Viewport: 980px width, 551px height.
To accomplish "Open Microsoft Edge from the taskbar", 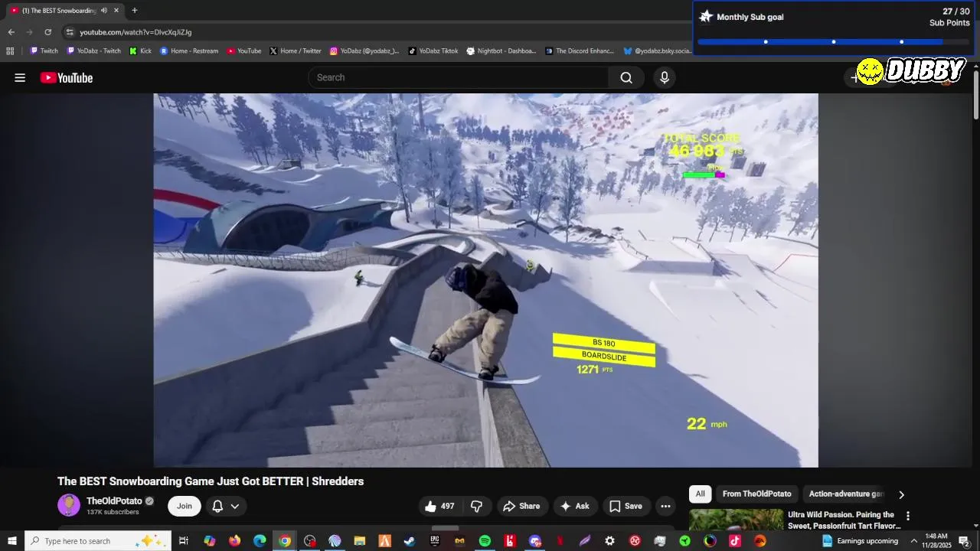I will [260, 541].
